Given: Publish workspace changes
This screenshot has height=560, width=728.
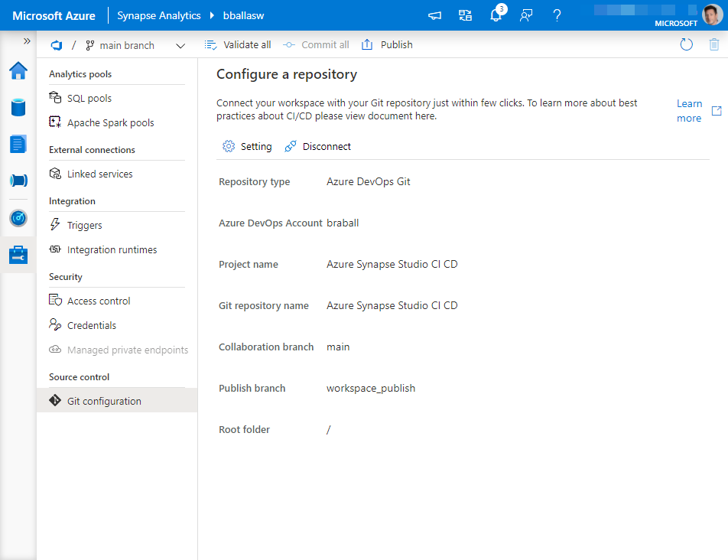Looking at the screenshot, I should [387, 44].
